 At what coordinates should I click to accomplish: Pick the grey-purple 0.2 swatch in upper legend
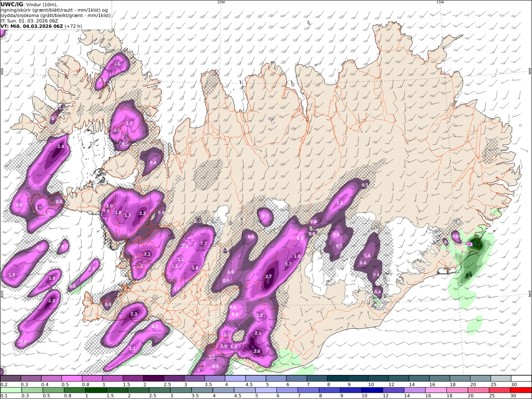(10, 379)
